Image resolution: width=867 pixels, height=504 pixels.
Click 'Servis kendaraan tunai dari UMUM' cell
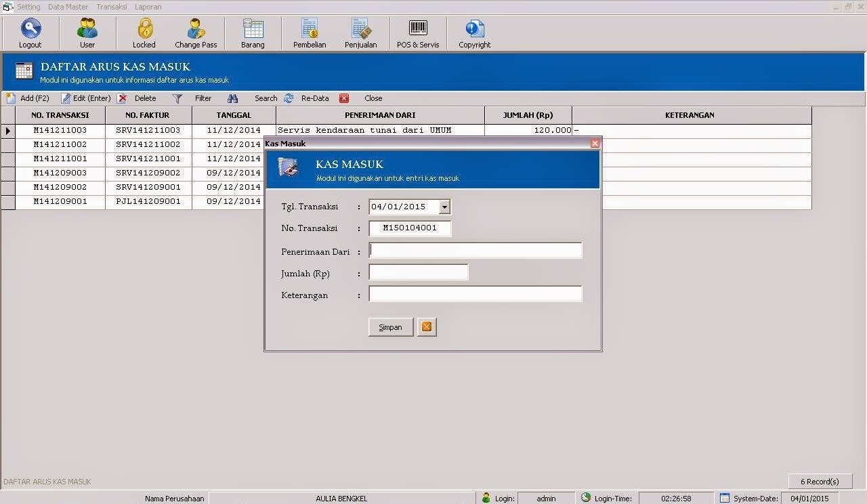(x=380, y=131)
